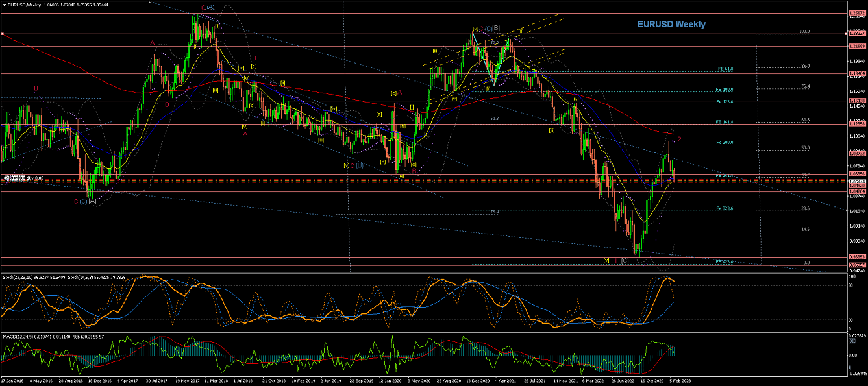Screen dimensions: 868x386
Task: Select the 1.23327 price level tag
Action: [857, 33]
